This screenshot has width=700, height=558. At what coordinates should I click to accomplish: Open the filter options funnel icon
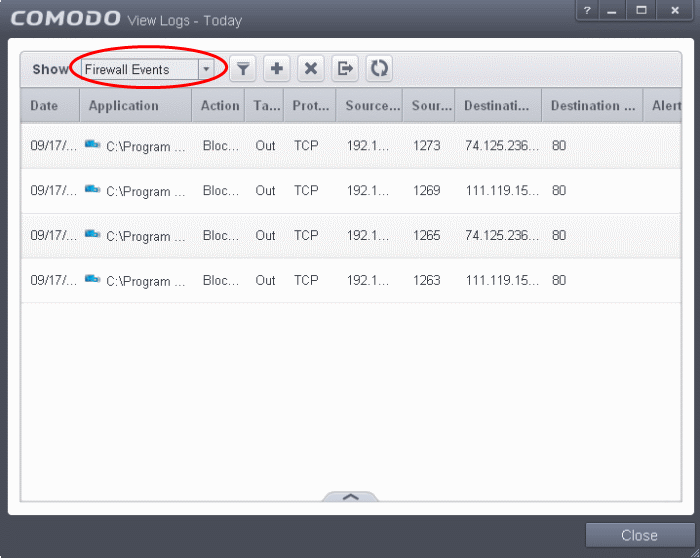tap(243, 69)
